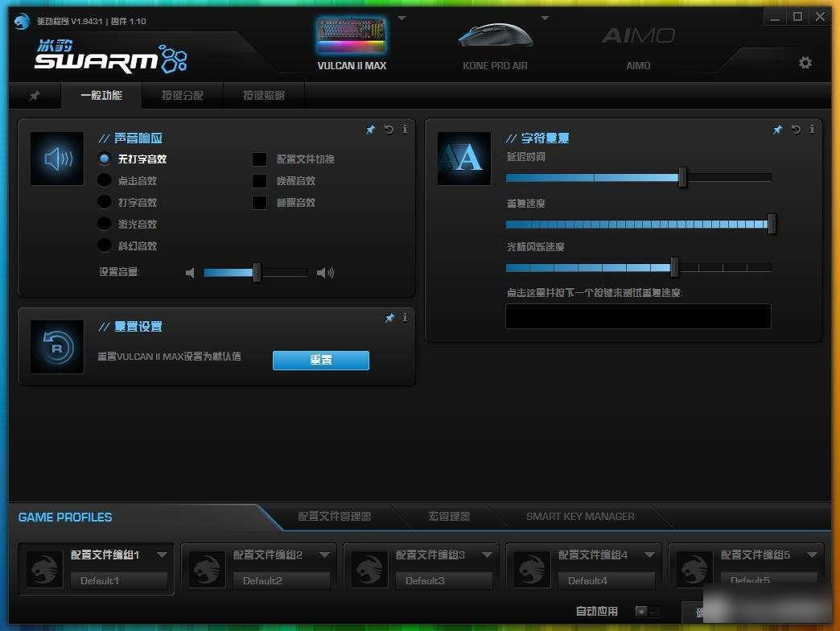Open the GAME PROFILES tab
The width and height of the screenshot is (840, 631).
pos(65,518)
